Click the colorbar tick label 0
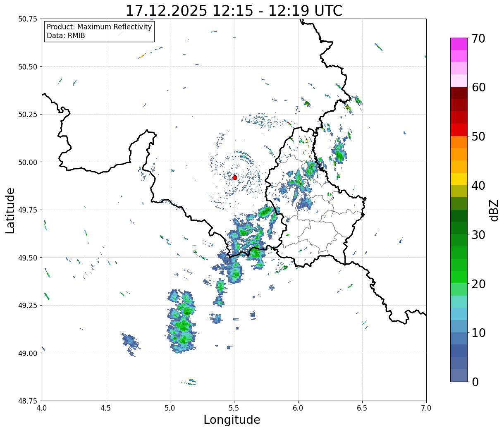The height and width of the screenshot is (430, 504). [x=475, y=382]
